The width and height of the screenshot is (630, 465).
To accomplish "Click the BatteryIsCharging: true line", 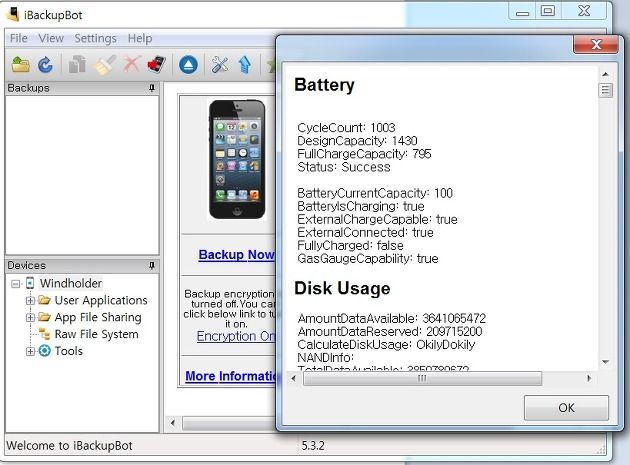I will point(361,207).
